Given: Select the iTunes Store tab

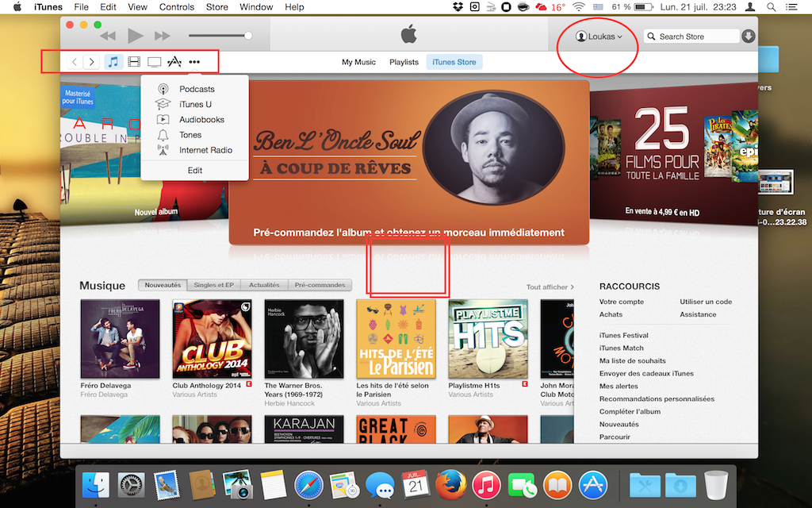Looking at the screenshot, I should (x=454, y=62).
